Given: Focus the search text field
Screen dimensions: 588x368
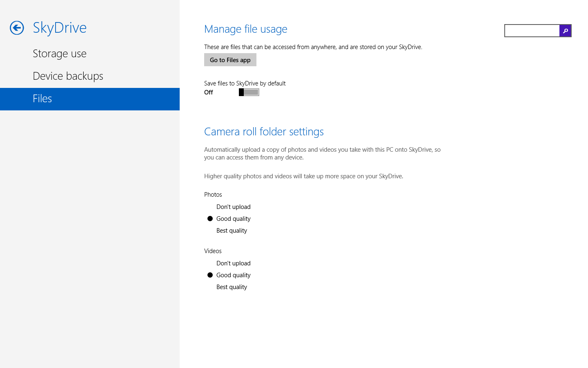Looking at the screenshot, I should click(x=532, y=31).
